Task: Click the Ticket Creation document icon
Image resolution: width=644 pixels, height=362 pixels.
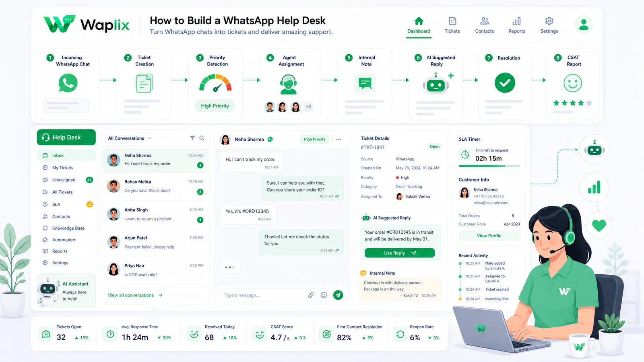Action: [144, 83]
